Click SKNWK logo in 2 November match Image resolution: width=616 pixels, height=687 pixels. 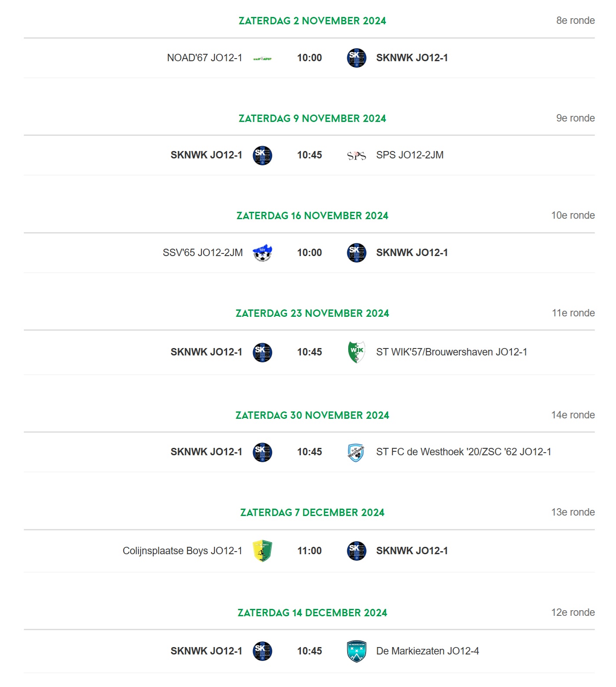(356, 58)
